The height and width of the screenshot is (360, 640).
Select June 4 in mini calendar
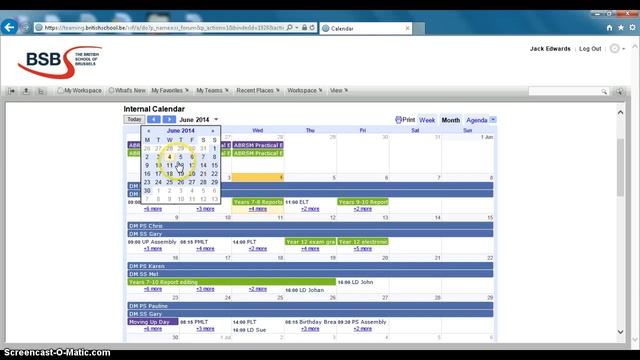(169, 157)
